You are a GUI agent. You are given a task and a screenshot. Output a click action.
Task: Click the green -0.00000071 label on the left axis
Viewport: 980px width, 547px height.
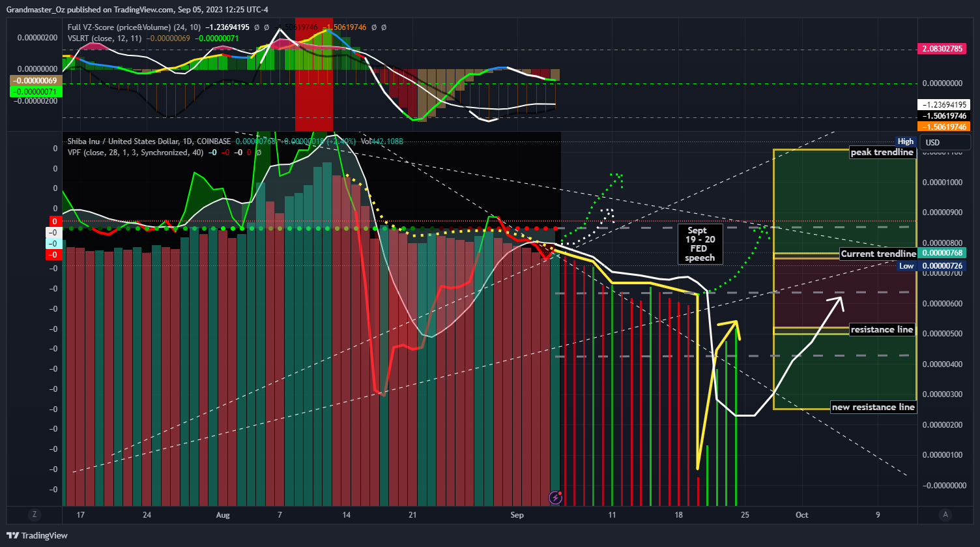pyautogui.click(x=35, y=91)
